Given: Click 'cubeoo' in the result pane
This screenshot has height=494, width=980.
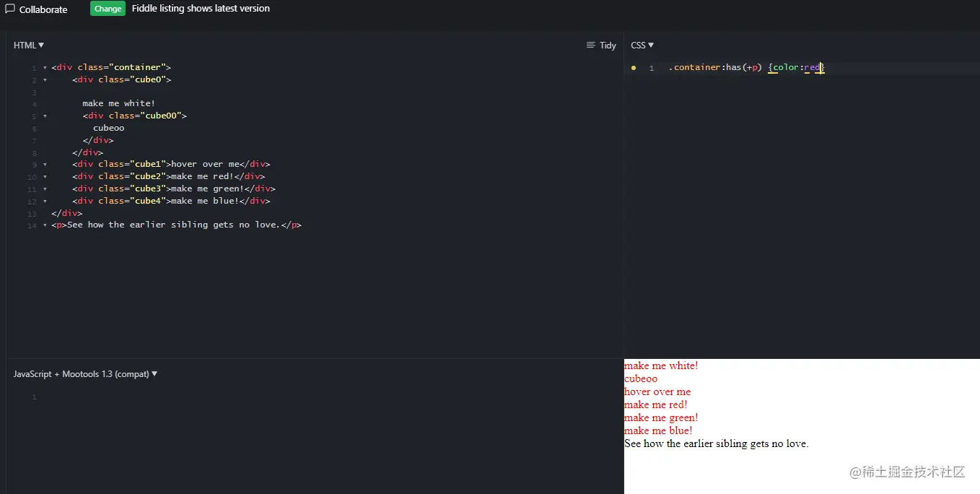Looking at the screenshot, I should click(x=641, y=378).
